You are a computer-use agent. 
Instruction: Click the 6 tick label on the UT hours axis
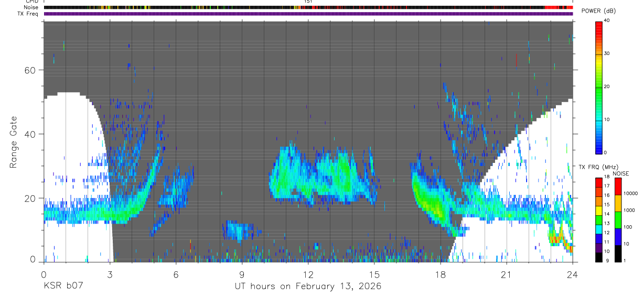(x=176, y=274)
